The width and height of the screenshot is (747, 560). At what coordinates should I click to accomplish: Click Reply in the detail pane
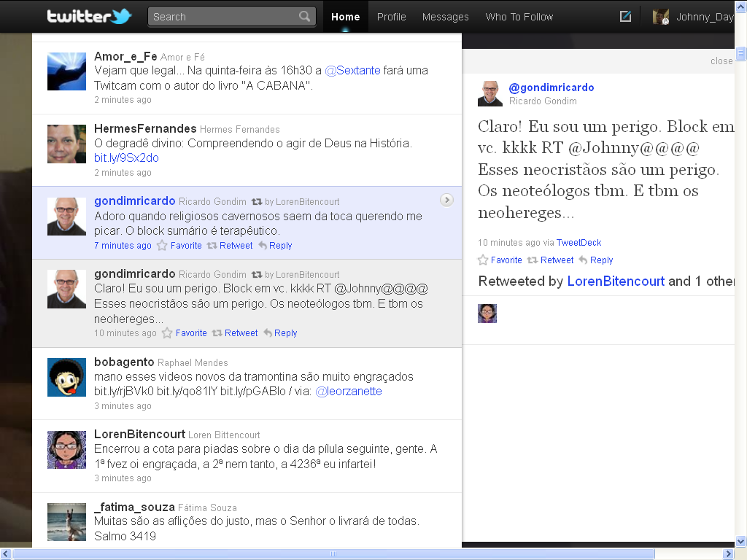(601, 260)
